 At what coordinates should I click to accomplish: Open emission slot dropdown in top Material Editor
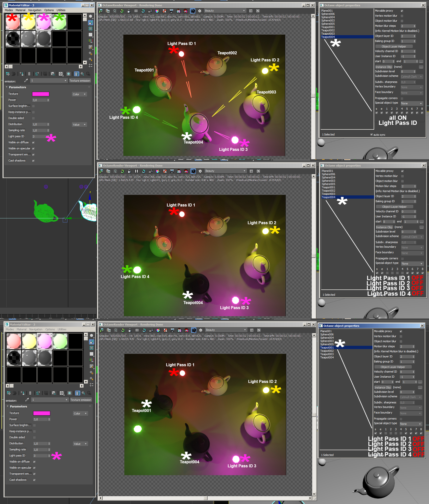tap(49, 81)
